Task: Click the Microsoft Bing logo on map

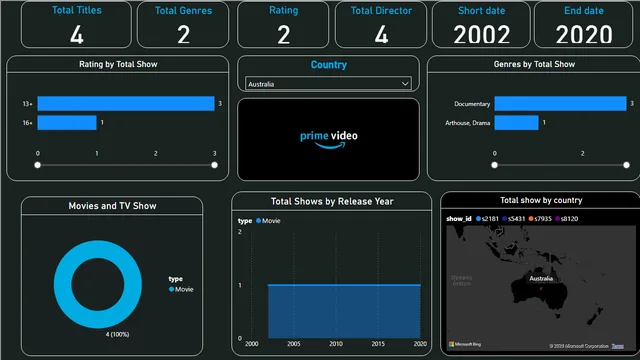Action: coord(465,344)
